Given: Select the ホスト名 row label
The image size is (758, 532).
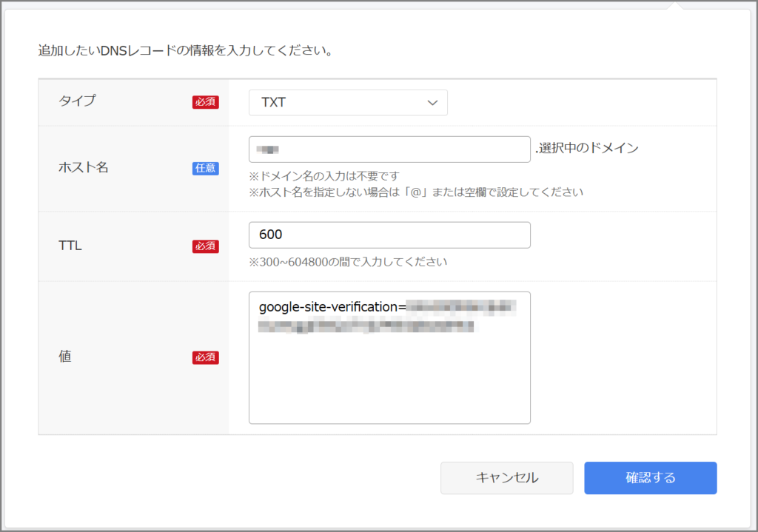Looking at the screenshot, I should tap(84, 168).
